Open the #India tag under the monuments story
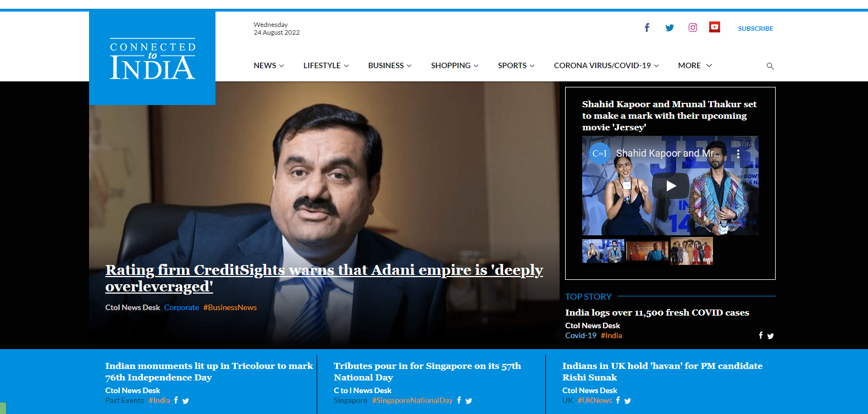 pos(159,400)
